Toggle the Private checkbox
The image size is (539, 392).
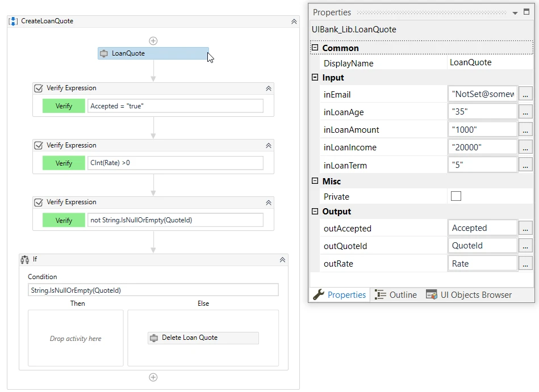pyautogui.click(x=456, y=196)
